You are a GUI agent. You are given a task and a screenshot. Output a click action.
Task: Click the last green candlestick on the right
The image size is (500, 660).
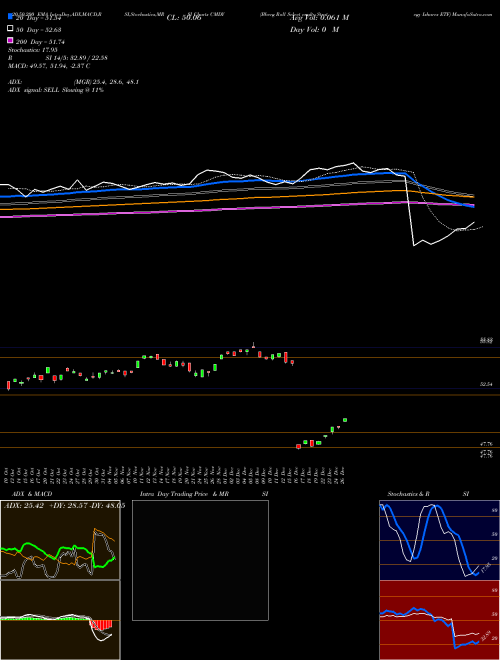point(345,420)
